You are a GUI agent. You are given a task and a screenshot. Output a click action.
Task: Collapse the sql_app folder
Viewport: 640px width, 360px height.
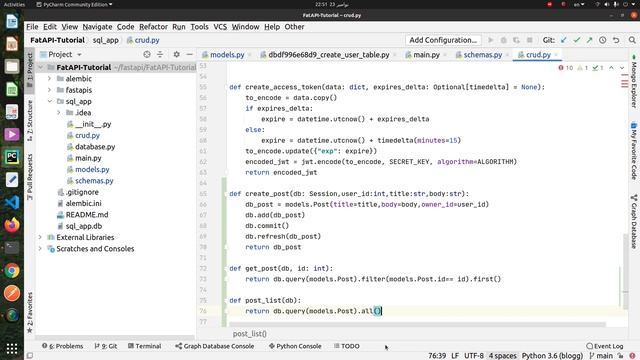(49, 101)
